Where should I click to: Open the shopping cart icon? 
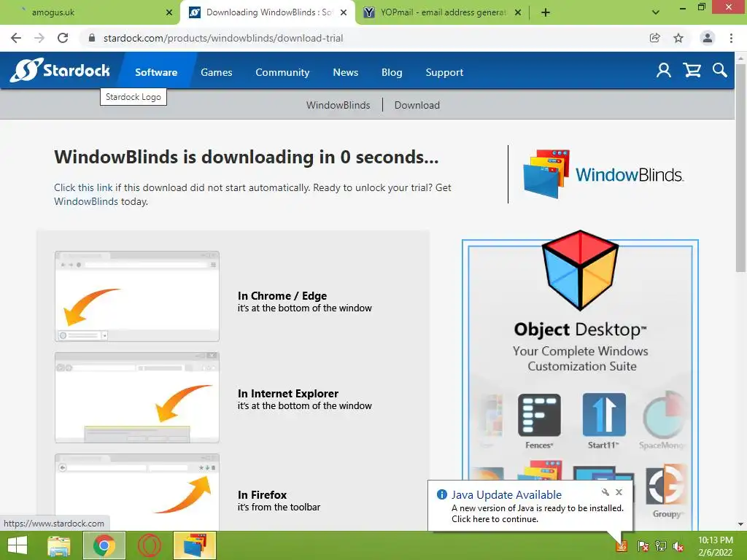pyautogui.click(x=692, y=71)
